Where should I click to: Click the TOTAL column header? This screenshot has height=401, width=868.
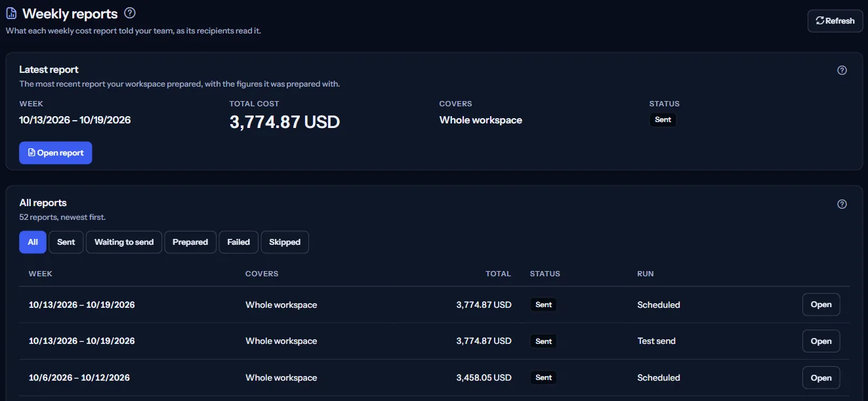(x=499, y=274)
